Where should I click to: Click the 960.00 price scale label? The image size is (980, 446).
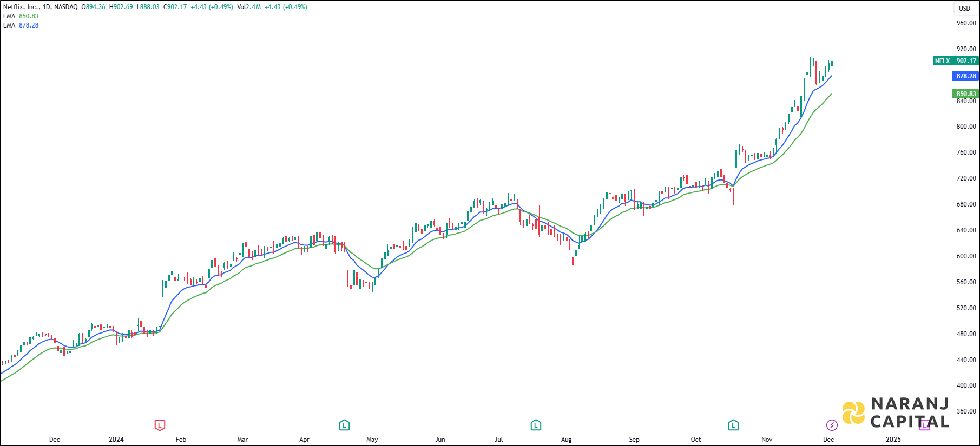coord(966,23)
